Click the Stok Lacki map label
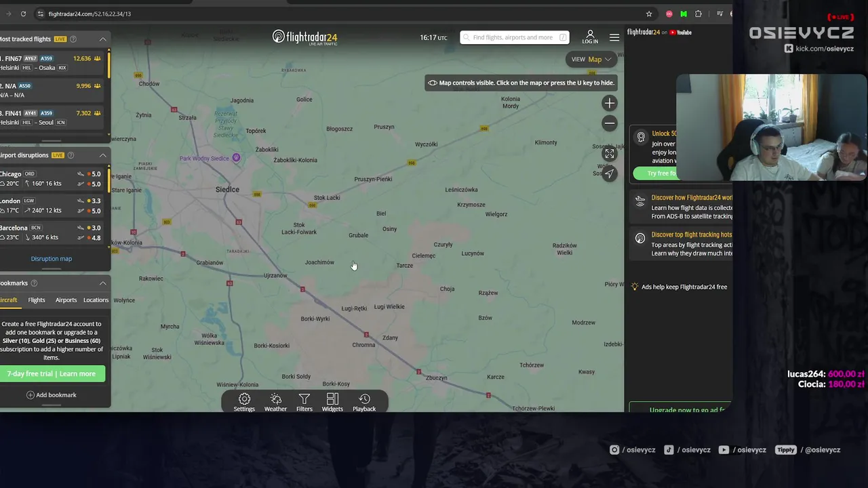Image resolution: width=868 pixels, height=488 pixels. tap(327, 198)
